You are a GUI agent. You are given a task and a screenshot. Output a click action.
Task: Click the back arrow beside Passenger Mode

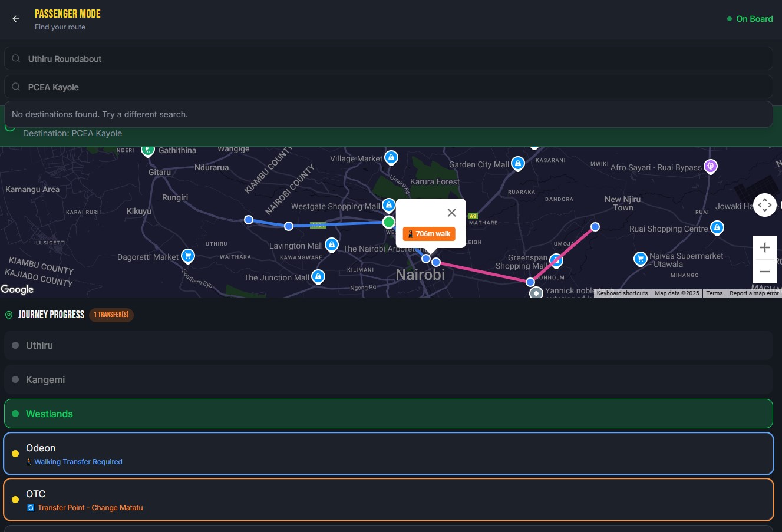pos(16,19)
